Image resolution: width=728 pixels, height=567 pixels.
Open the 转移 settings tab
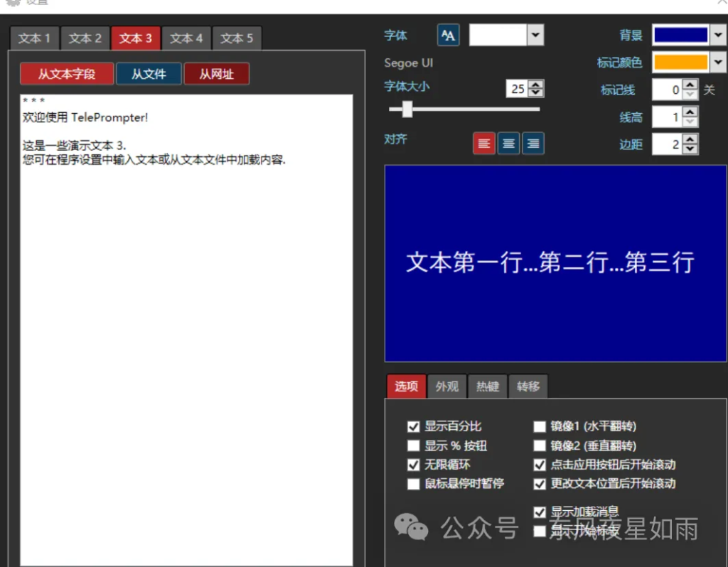click(x=528, y=386)
